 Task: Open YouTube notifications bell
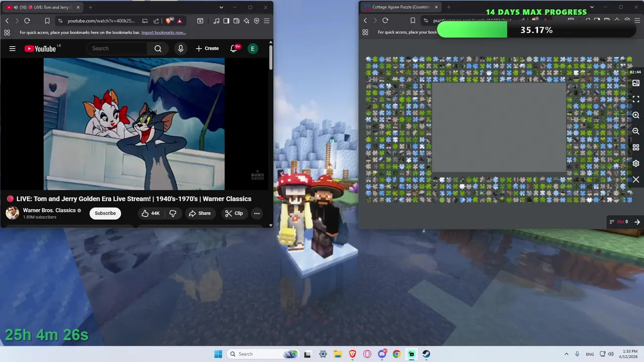233,48
